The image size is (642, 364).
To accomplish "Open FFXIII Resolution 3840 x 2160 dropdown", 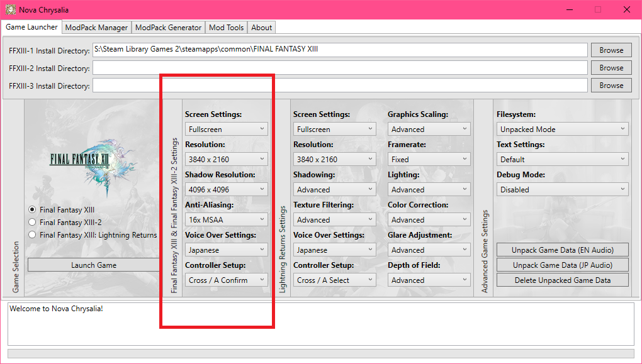I will 227,160.
